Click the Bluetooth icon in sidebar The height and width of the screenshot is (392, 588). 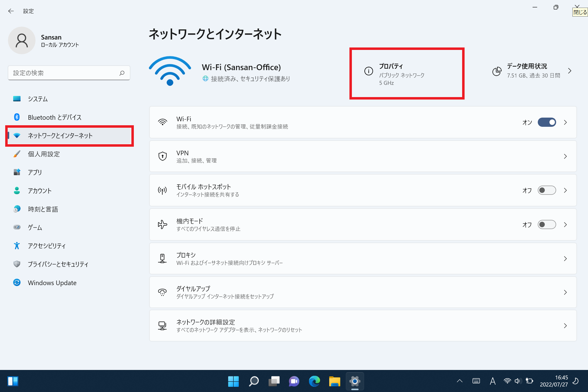tap(17, 117)
